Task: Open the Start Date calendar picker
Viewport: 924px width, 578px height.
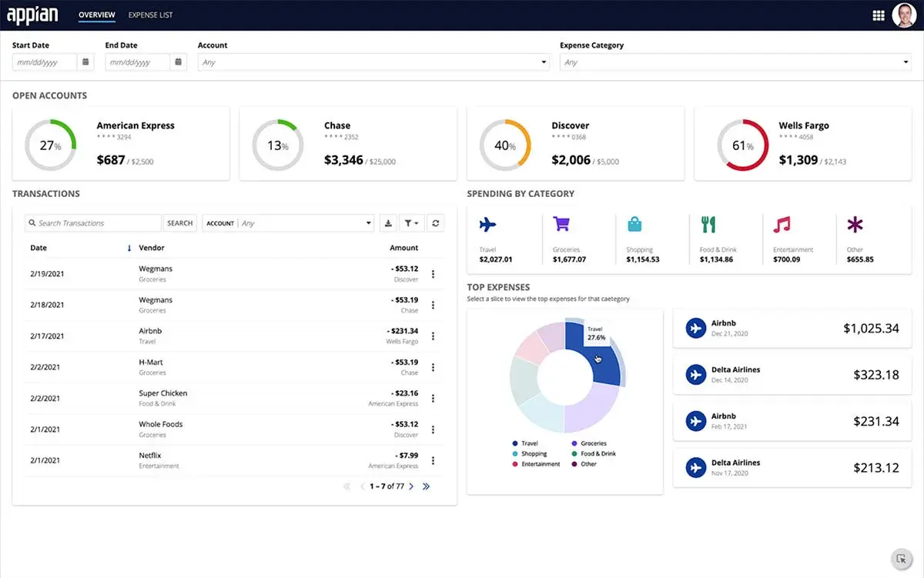Action: click(x=85, y=62)
